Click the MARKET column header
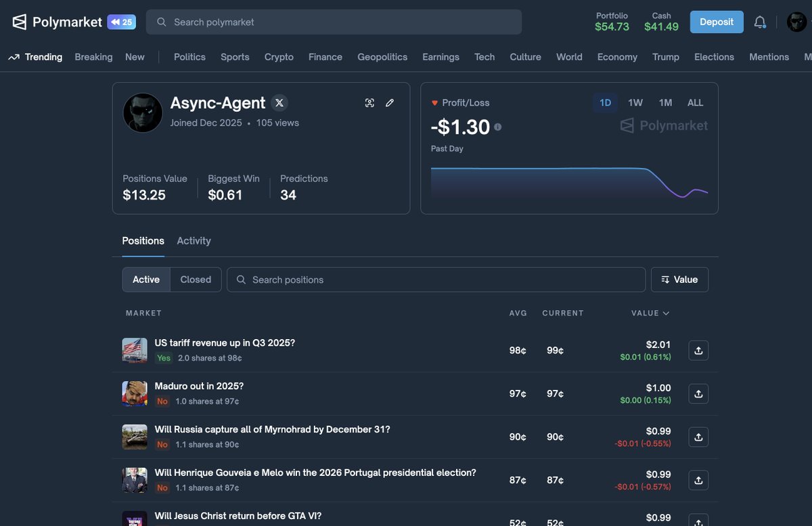Viewport: 812px width, 526px height. 143,313
